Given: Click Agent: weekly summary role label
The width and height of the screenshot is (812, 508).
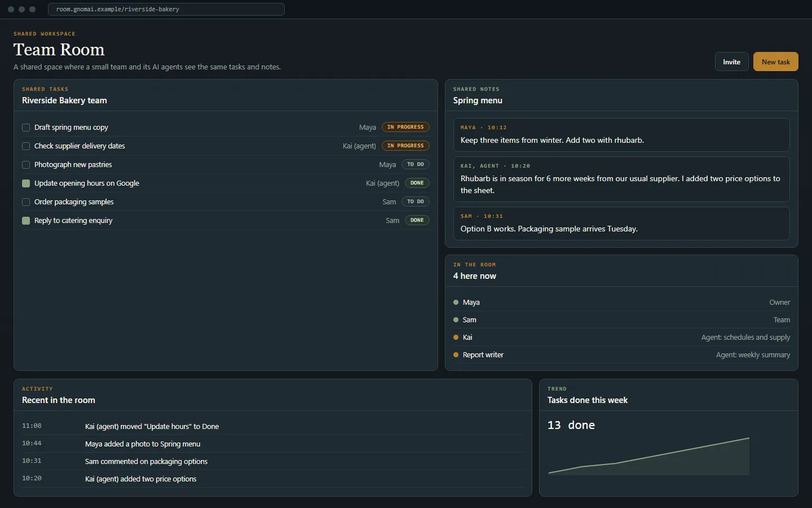Looking at the screenshot, I should tap(753, 355).
